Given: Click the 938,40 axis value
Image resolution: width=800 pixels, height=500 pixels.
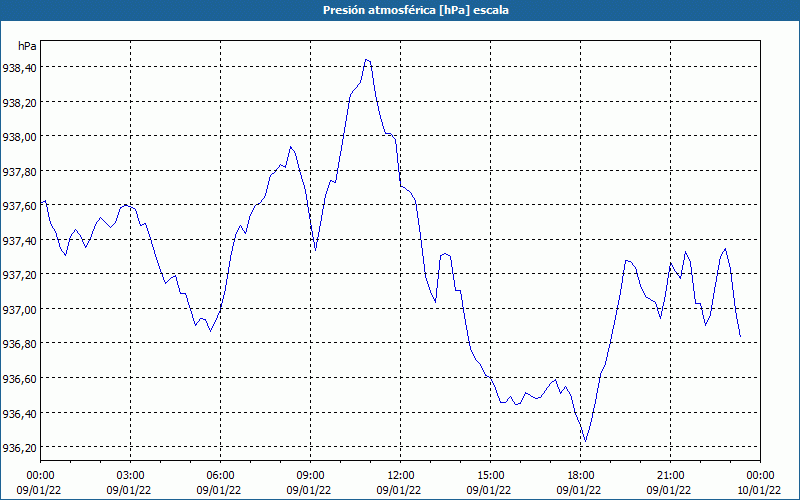Looking at the screenshot, I should tap(19, 67).
